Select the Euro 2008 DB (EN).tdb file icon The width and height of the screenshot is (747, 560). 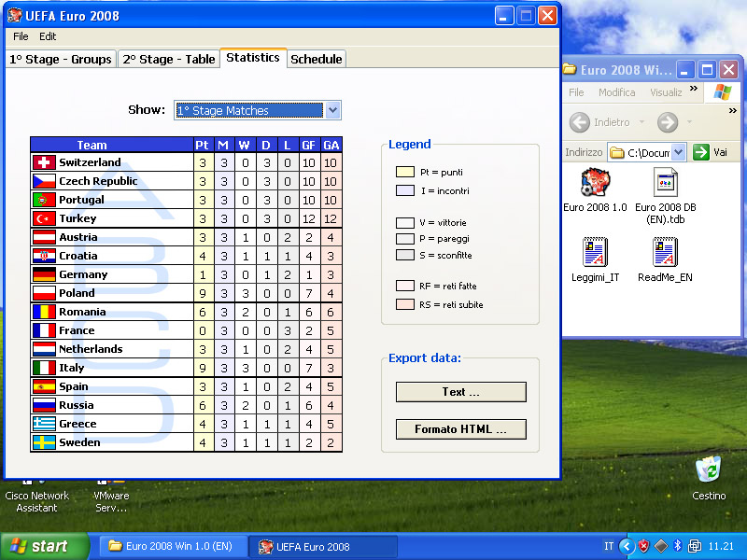click(x=666, y=182)
